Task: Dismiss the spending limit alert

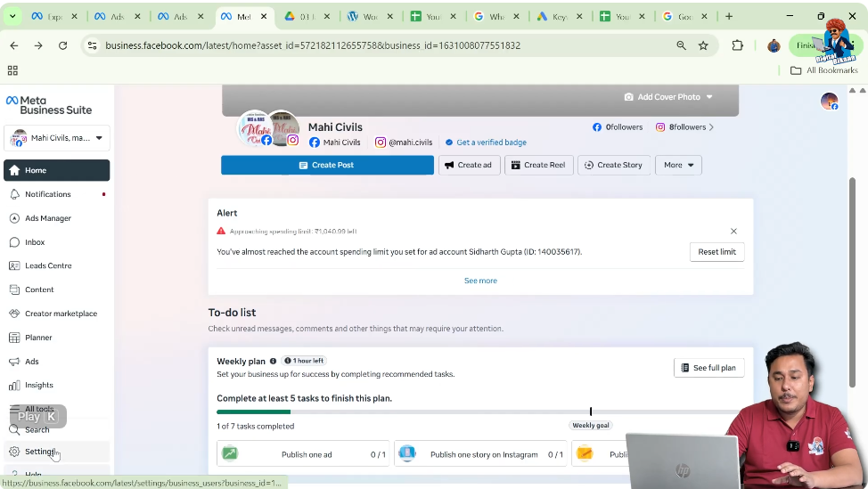Action: pos(733,232)
